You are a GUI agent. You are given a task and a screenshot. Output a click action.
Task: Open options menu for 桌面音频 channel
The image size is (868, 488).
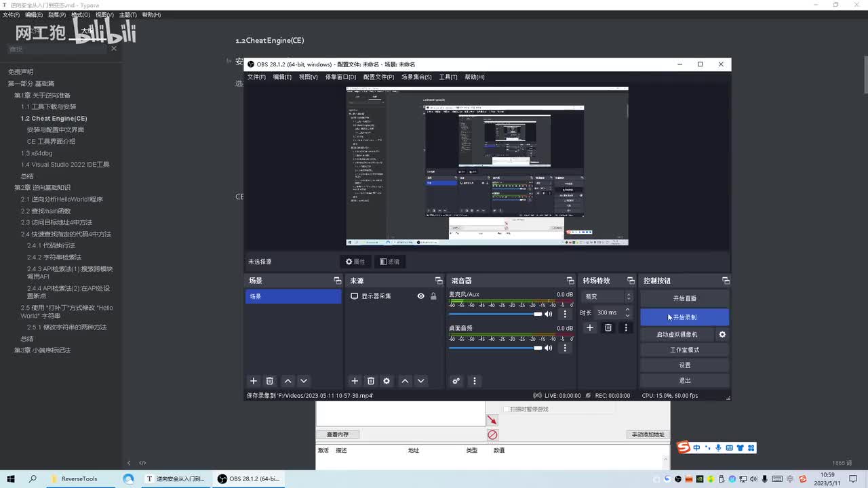[565, 348]
